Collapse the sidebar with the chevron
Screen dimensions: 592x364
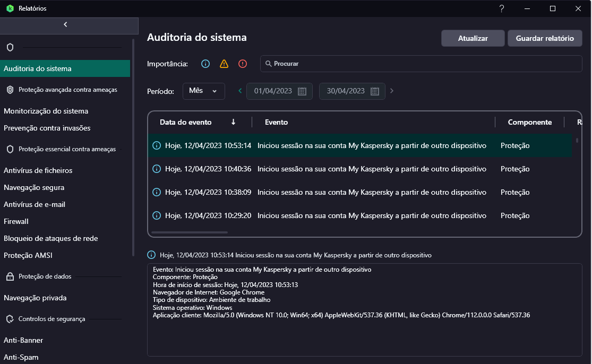65,24
